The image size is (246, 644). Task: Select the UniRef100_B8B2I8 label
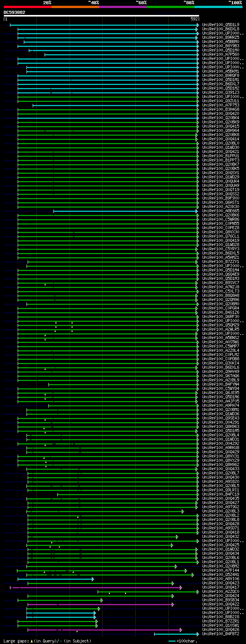(x=221, y=617)
